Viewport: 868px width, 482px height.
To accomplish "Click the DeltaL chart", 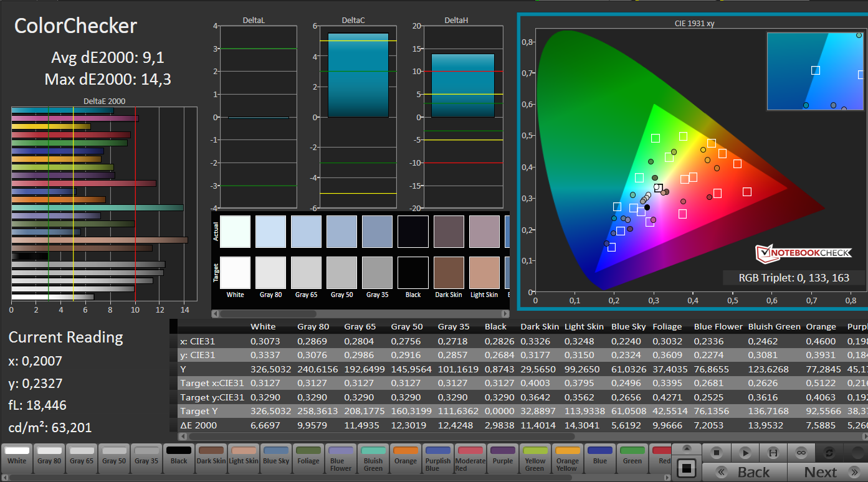I will pos(259,117).
